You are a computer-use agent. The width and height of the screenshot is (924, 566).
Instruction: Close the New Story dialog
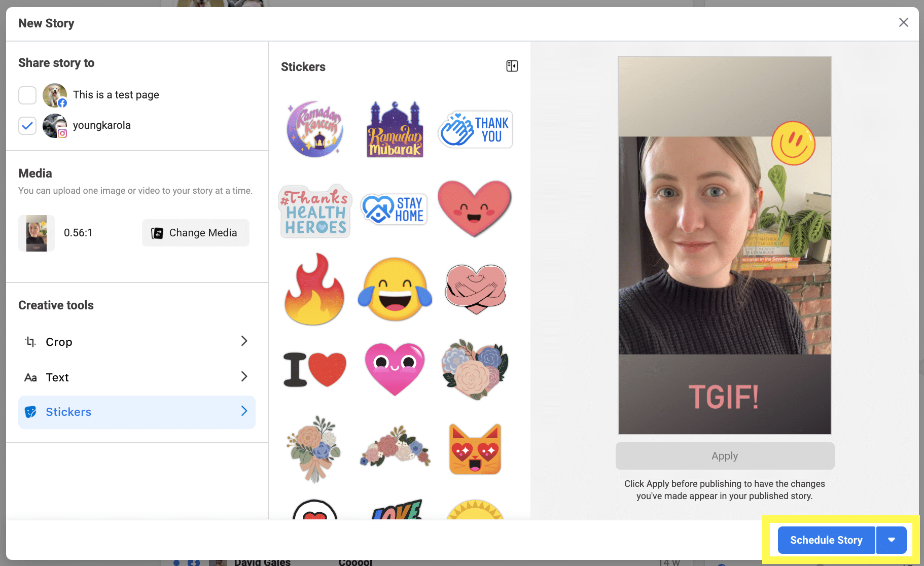coord(903,22)
